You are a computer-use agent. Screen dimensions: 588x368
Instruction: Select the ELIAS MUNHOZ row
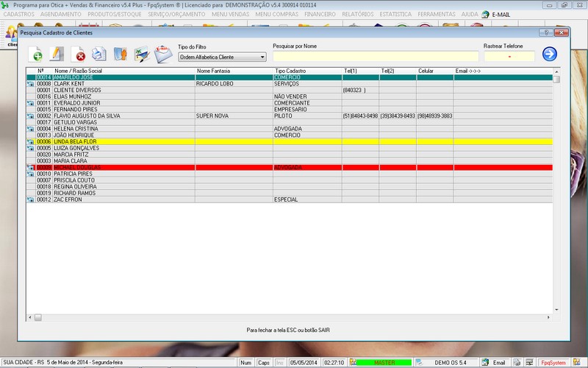pyautogui.click(x=290, y=97)
